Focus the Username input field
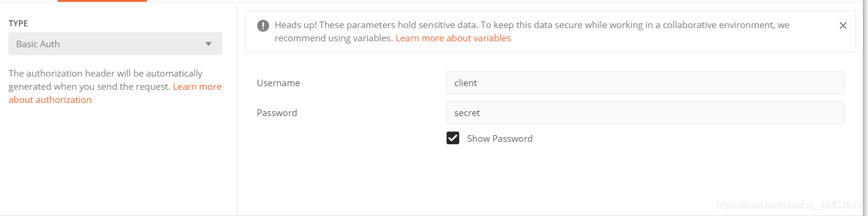 pos(645,83)
